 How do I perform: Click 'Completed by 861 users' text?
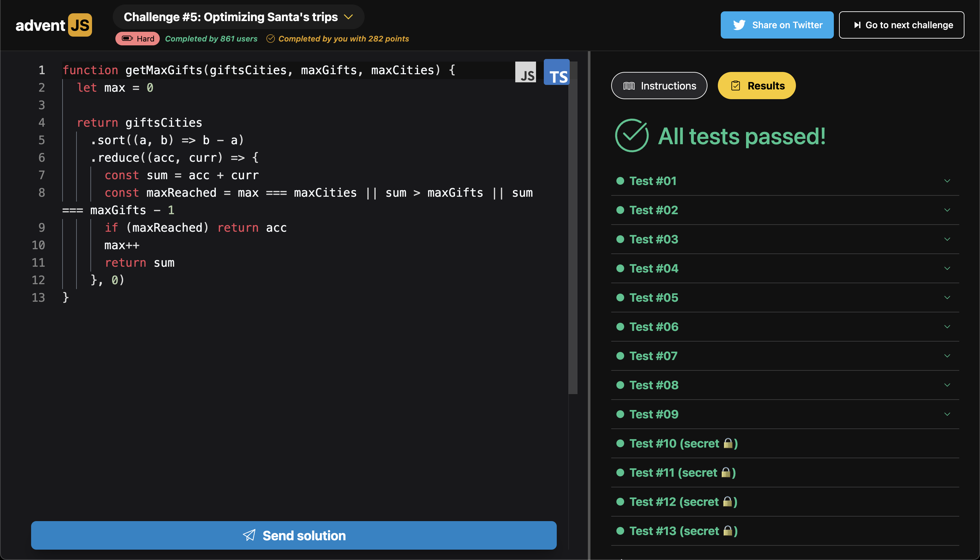[211, 39]
